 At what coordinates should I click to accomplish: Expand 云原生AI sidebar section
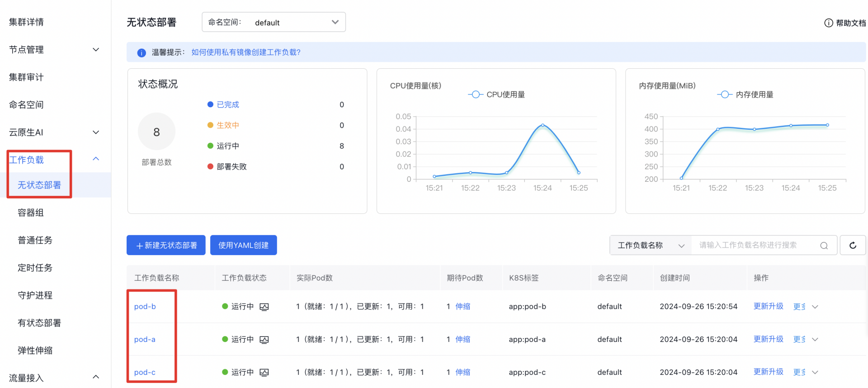click(96, 132)
